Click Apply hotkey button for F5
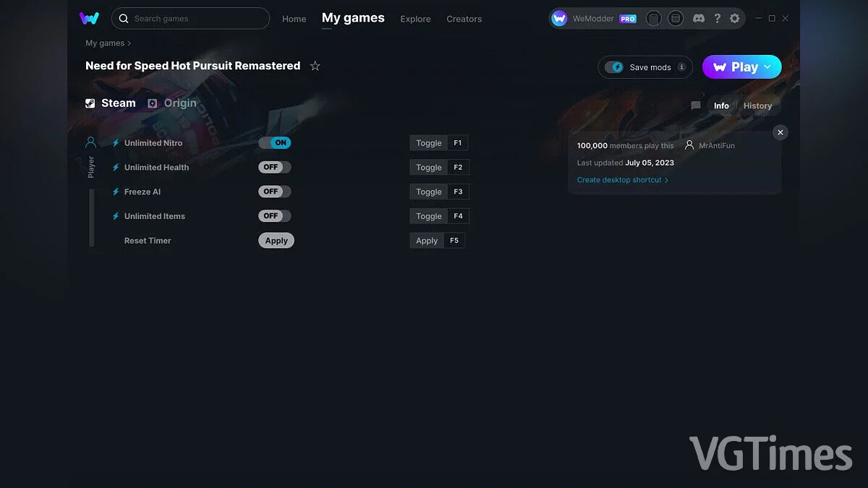This screenshot has height=488, width=868. click(x=427, y=241)
